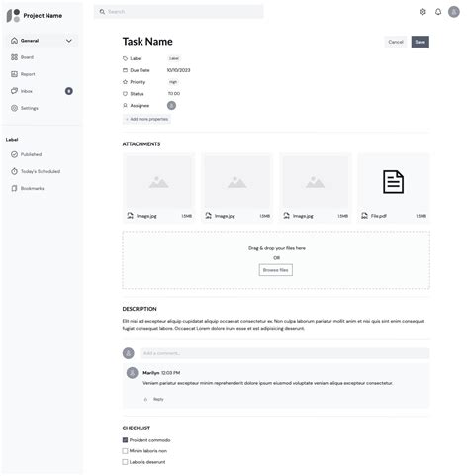Viewport: 469px width, 476px height.
Task: Open the second Image.jpg thumbnail
Action: [x=236, y=182]
